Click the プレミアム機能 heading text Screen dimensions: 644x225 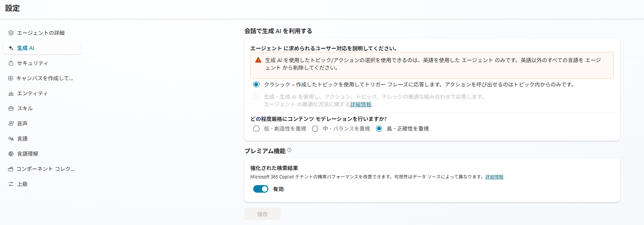click(x=265, y=151)
